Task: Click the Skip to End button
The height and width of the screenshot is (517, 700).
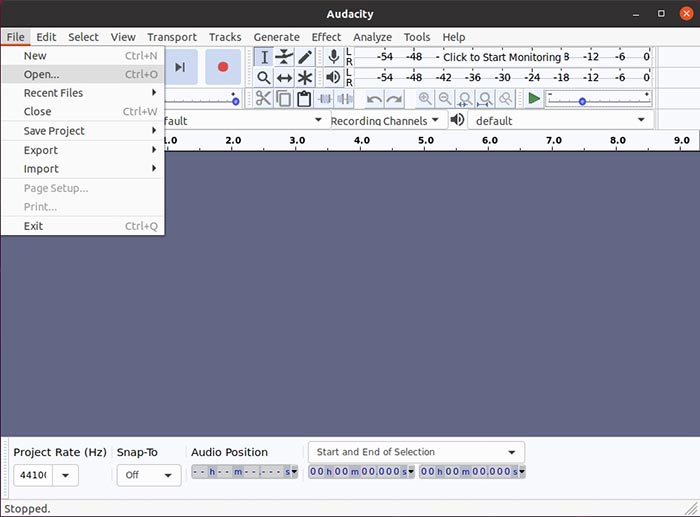Action: 180,67
